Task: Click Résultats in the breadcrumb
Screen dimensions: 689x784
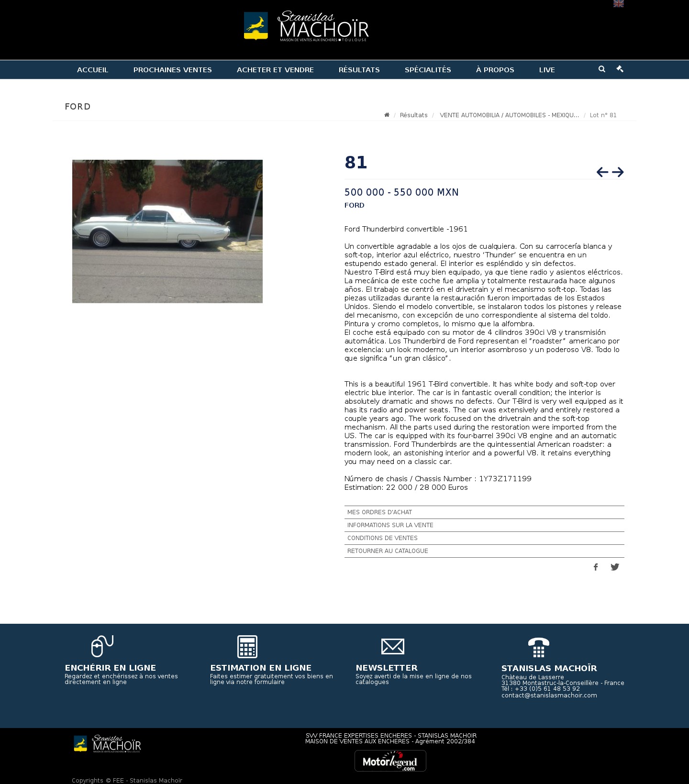Action: coord(414,115)
